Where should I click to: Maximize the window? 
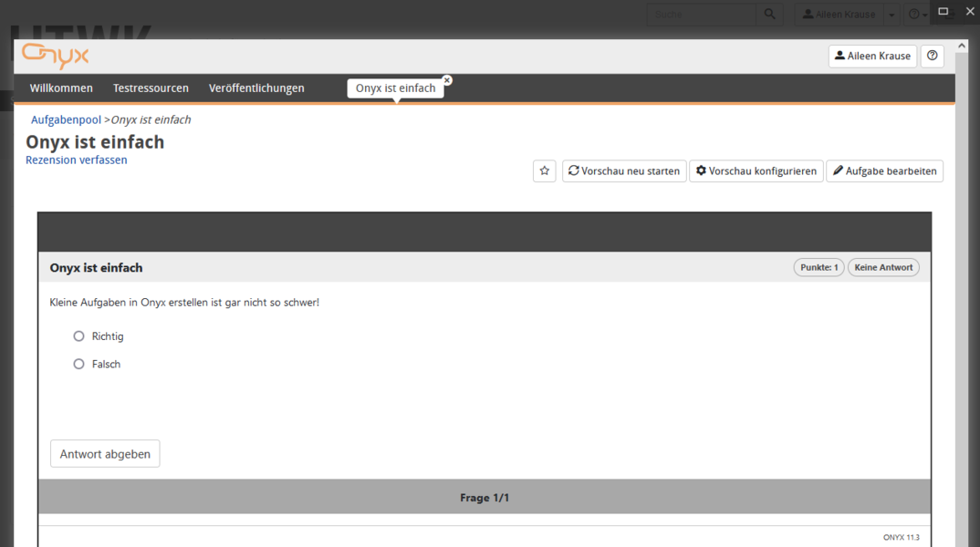(x=944, y=11)
